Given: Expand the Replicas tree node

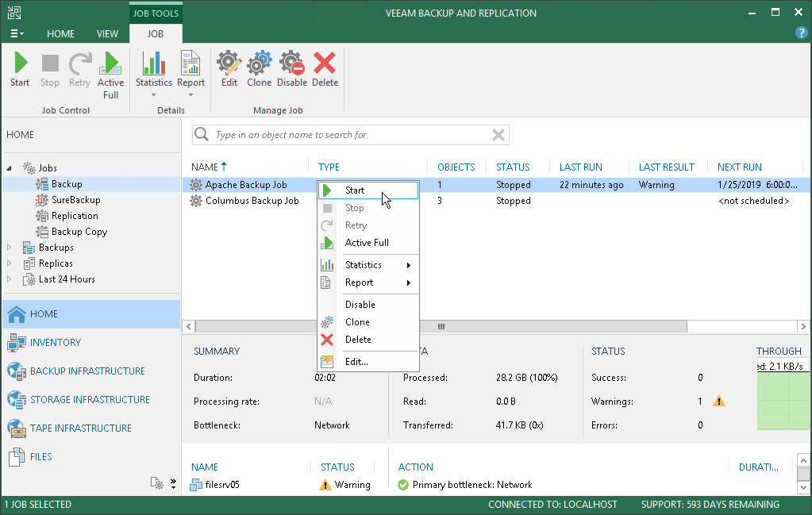Looking at the screenshot, I should pyautogui.click(x=9, y=263).
